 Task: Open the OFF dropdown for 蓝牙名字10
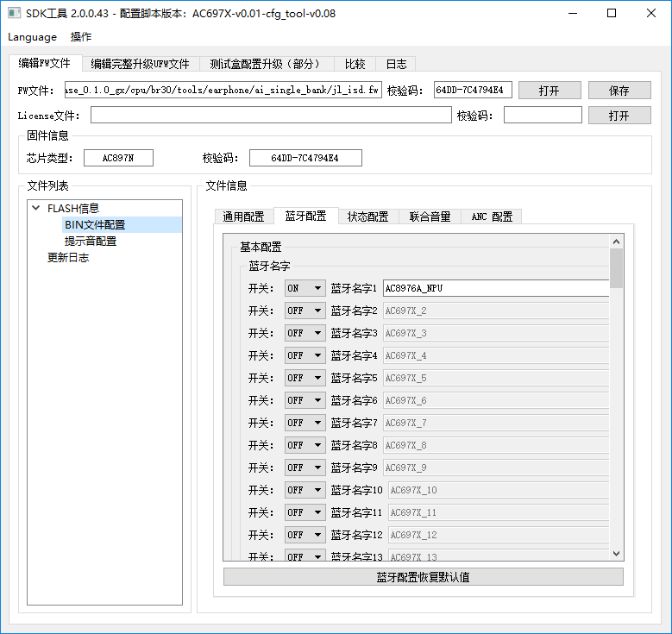click(x=305, y=490)
